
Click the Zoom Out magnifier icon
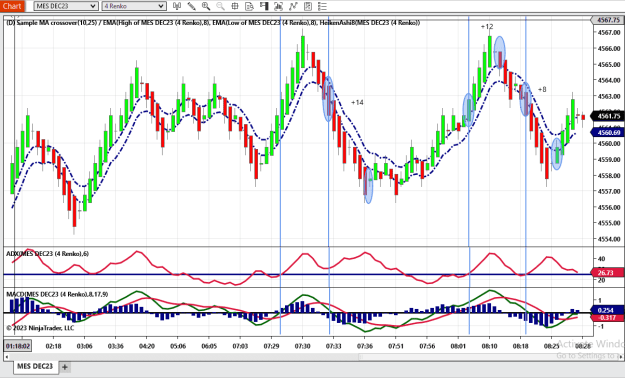point(220,6)
